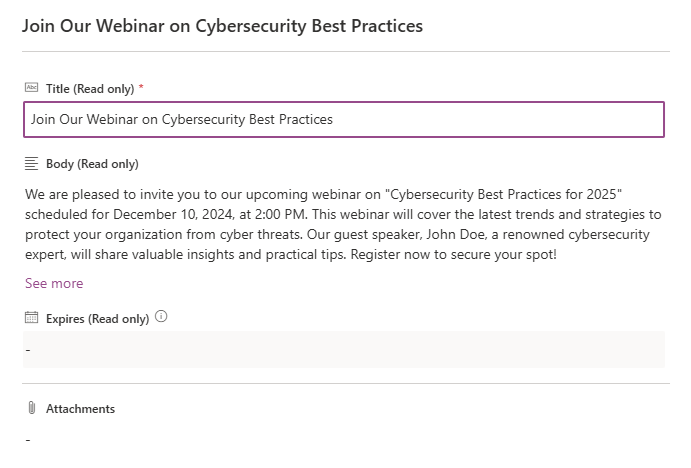691x468 pixels.
Task: Open the info tooltip icon next to Expires
Action: point(161,316)
